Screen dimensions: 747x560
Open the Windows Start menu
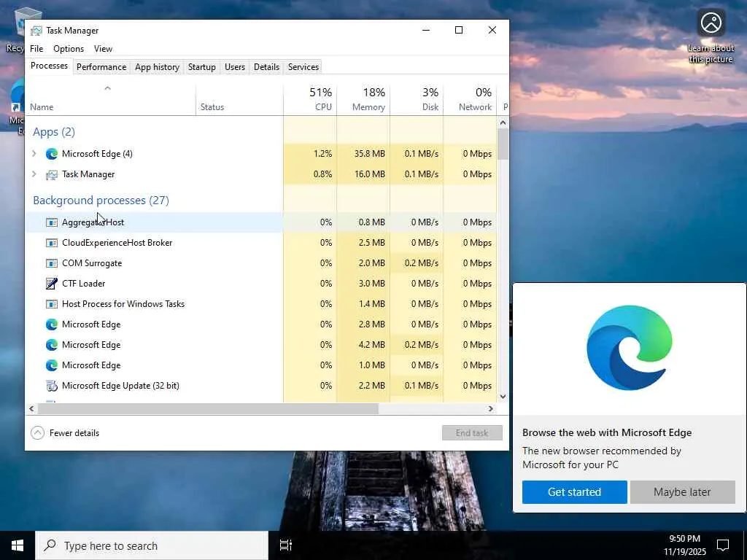click(x=18, y=545)
